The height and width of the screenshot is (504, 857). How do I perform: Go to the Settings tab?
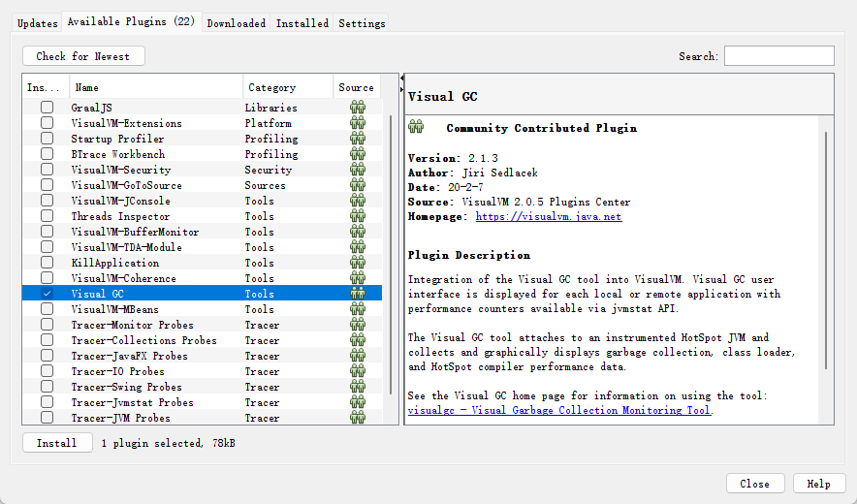click(x=362, y=23)
